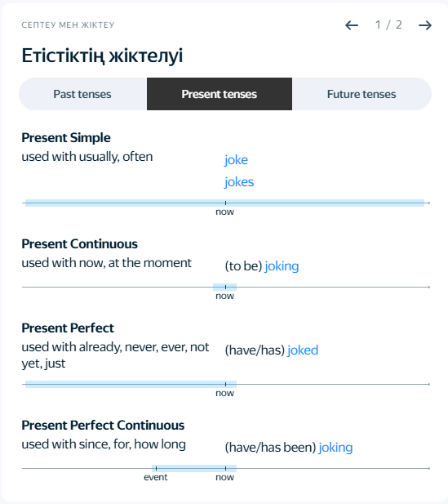Click the blue word 'joke'
Viewport: 448px width, 504px height.
click(236, 160)
